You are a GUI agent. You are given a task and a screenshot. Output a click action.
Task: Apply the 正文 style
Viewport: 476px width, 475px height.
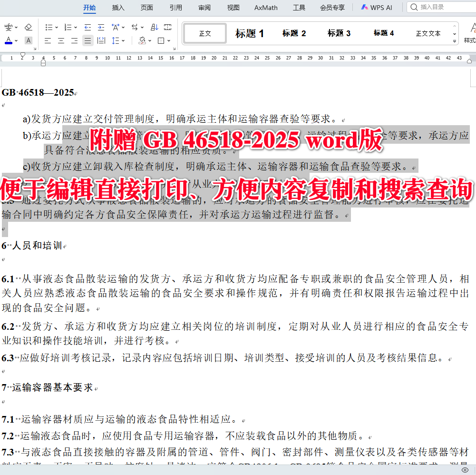[204, 33]
